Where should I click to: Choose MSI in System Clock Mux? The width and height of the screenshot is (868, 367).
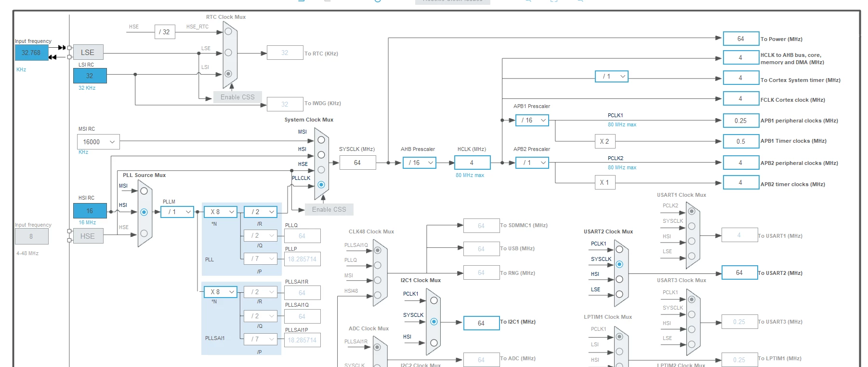pos(321,140)
